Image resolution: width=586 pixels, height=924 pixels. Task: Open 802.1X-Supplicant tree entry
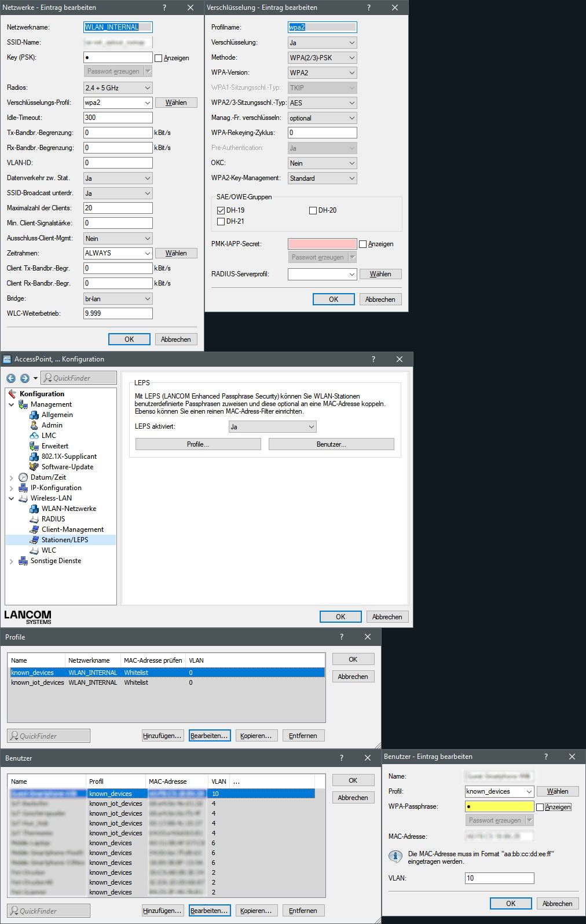69,456
